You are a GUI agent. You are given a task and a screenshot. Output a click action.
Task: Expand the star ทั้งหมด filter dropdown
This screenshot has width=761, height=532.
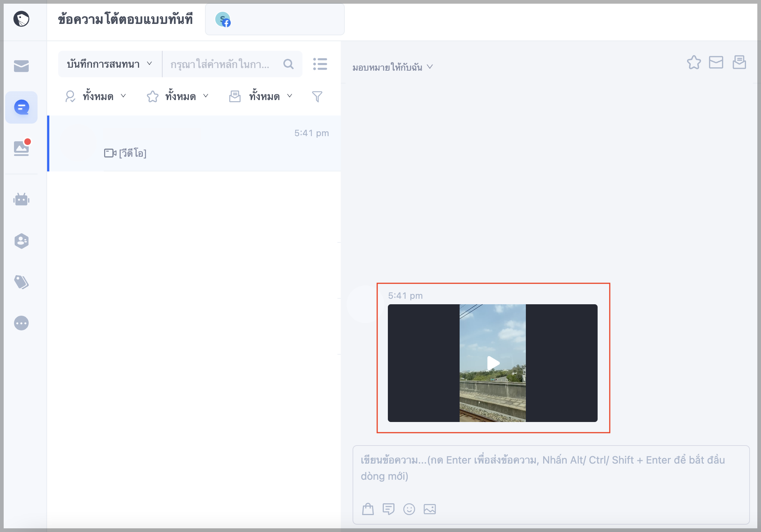pyautogui.click(x=178, y=96)
